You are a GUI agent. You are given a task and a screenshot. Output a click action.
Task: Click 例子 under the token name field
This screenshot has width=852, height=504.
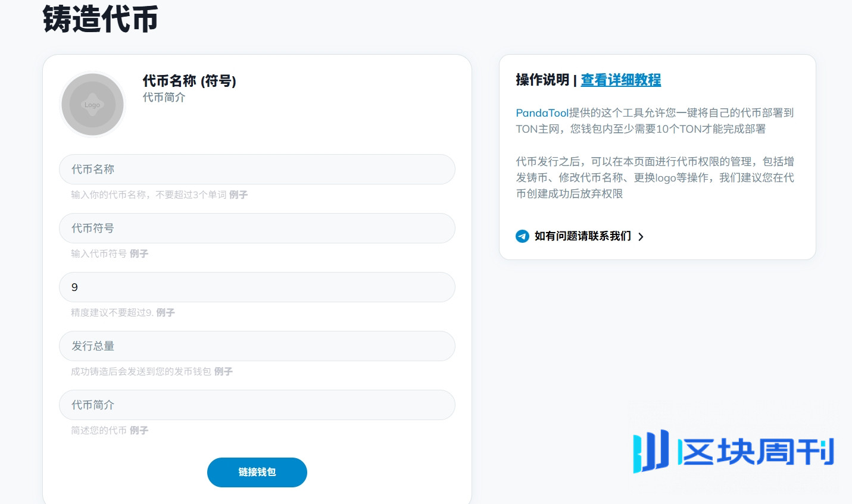pyautogui.click(x=238, y=195)
